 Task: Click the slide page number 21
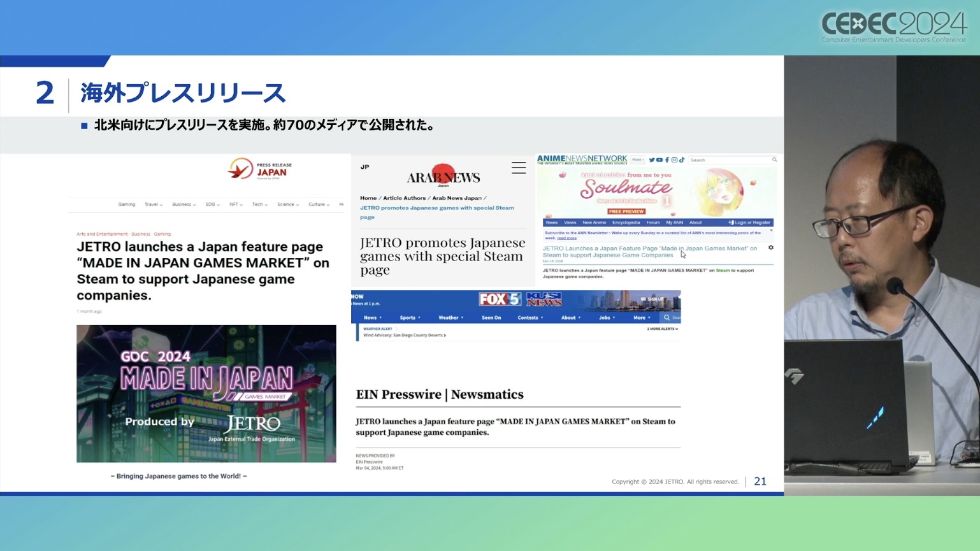tap(760, 482)
